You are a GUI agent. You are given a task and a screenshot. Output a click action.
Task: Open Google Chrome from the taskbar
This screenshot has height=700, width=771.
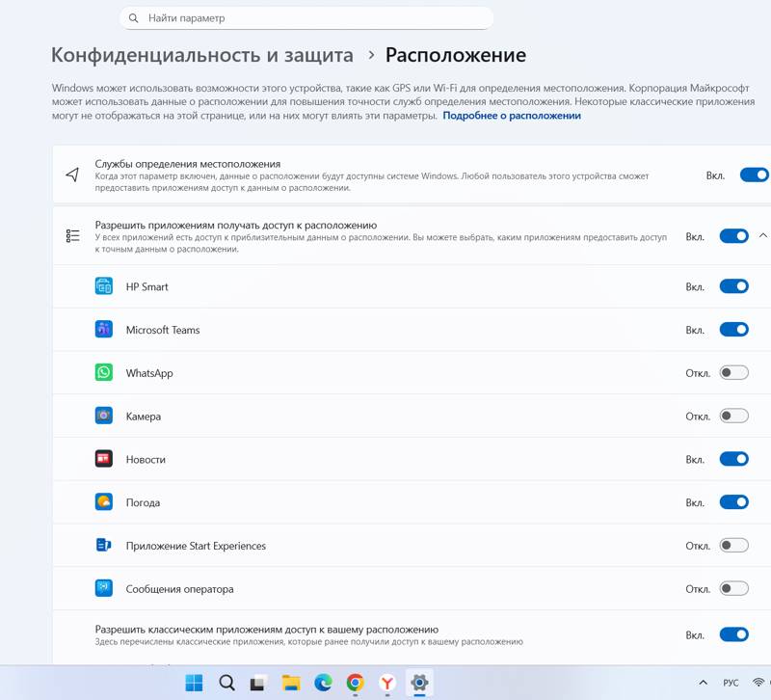tap(355, 683)
